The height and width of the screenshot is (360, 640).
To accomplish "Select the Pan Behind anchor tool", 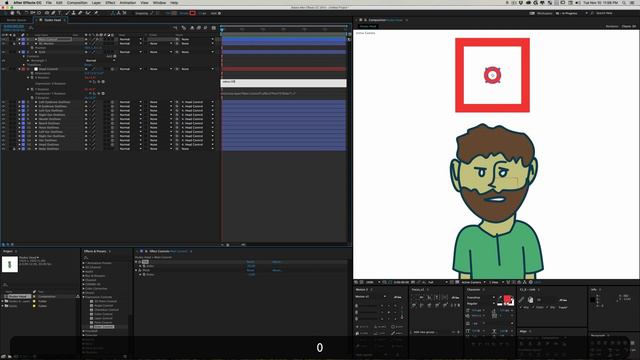I will click(x=39, y=13).
